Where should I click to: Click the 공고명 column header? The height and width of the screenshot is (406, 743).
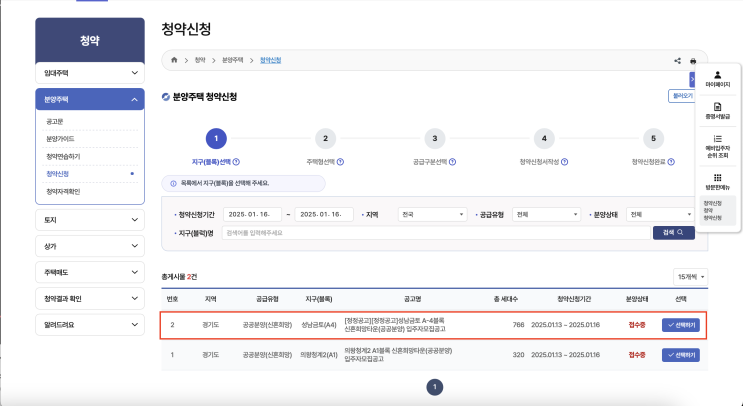click(412, 299)
